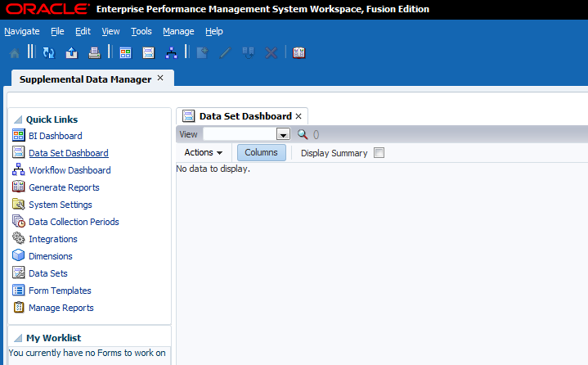
Task: Open the BI Dashboard link
Action: 56,136
